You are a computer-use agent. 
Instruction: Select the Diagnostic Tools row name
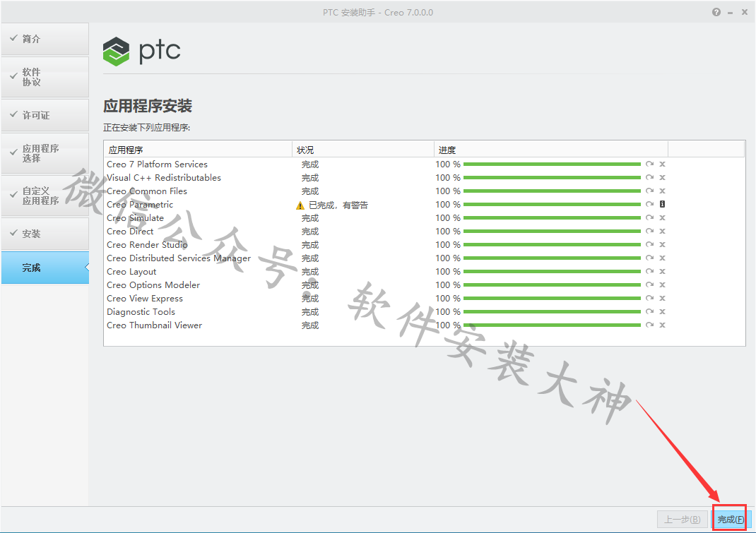coord(141,312)
